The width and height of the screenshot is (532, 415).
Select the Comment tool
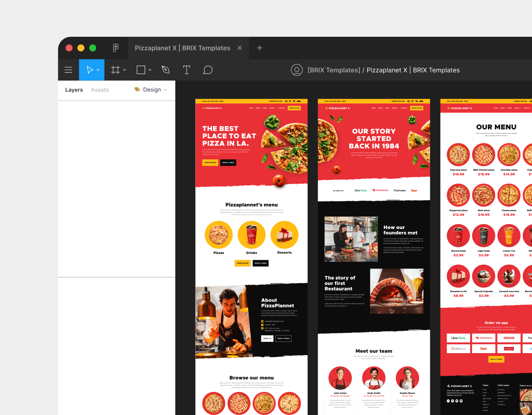point(208,70)
